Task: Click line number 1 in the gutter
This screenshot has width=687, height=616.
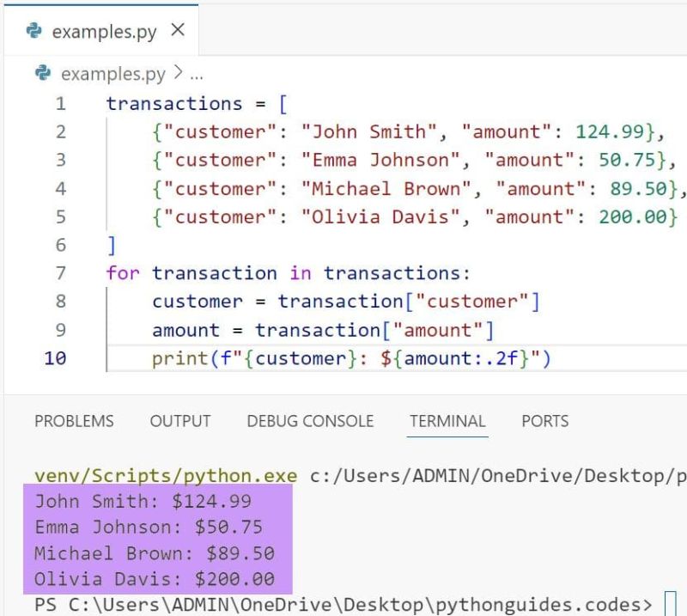Action: click(x=58, y=103)
